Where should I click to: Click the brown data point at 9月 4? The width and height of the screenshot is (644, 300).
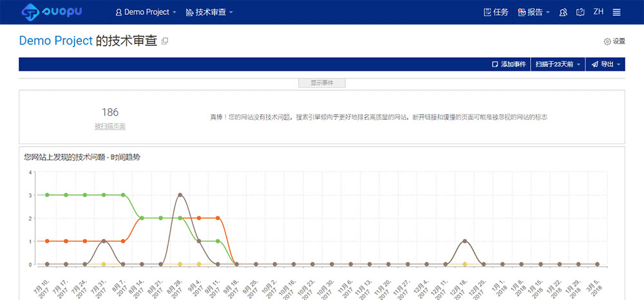[x=199, y=241]
